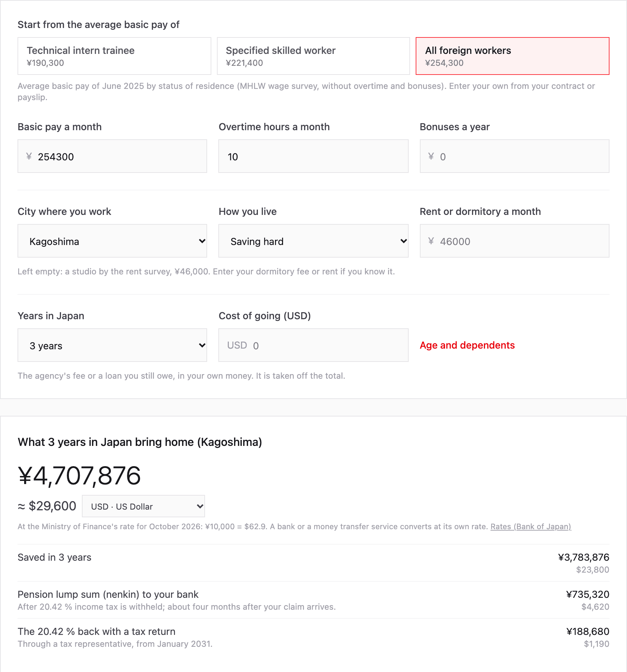This screenshot has height=672, width=627.
Task: Click the ¥4,707,876 total amount
Action: click(x=79, y=476)
